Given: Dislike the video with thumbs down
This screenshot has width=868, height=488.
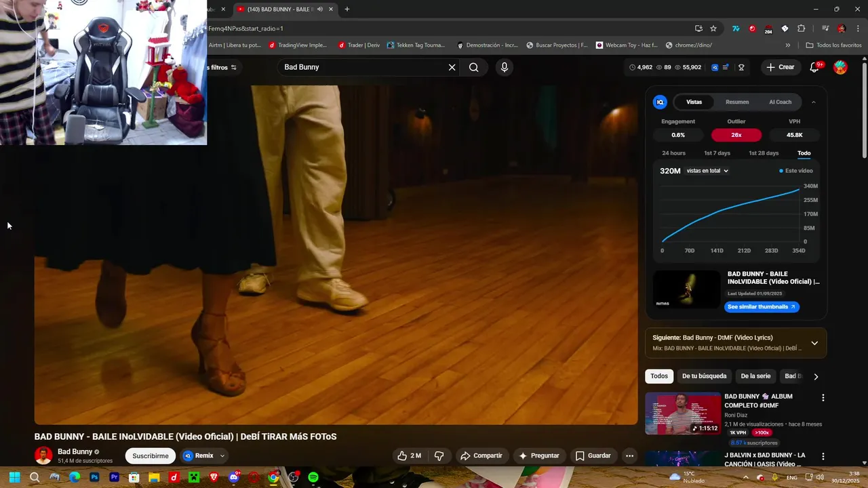Looking at the screenshot, I should [439, 456].
